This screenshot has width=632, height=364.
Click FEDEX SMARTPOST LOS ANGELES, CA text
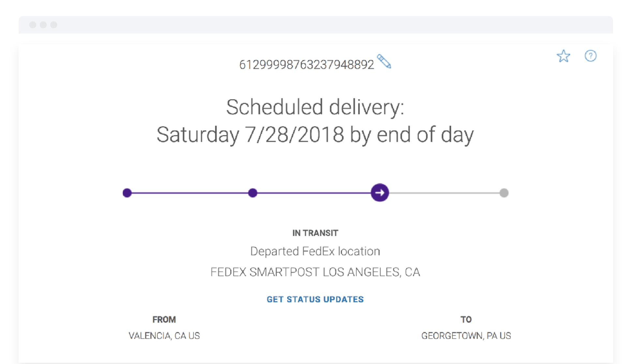coord(315,272)
